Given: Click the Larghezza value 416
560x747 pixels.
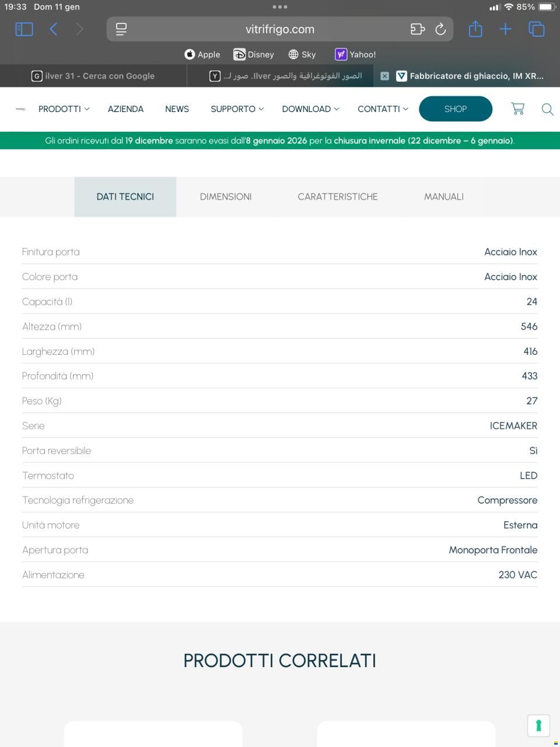Looking at the screenshot, I should click(530, 351).
